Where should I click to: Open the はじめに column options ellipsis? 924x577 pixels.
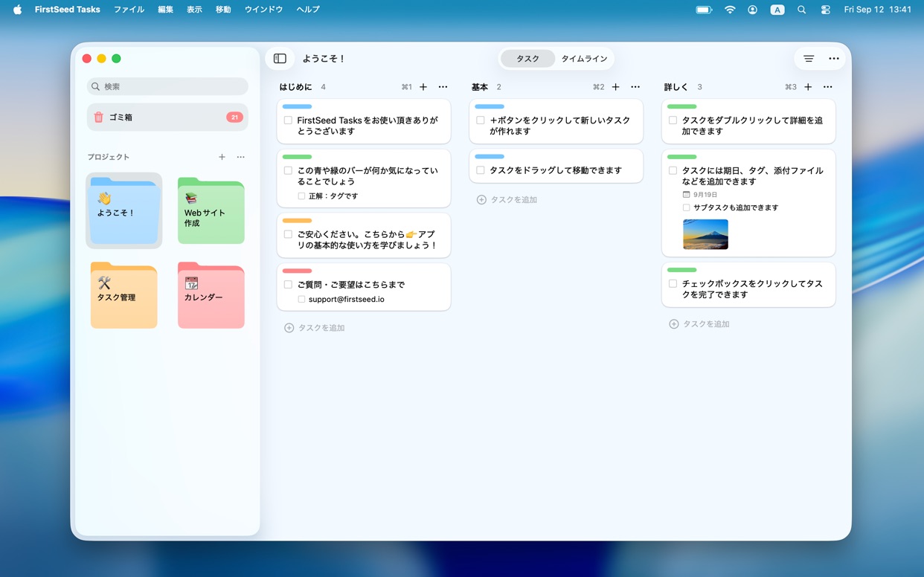[443, 87]
